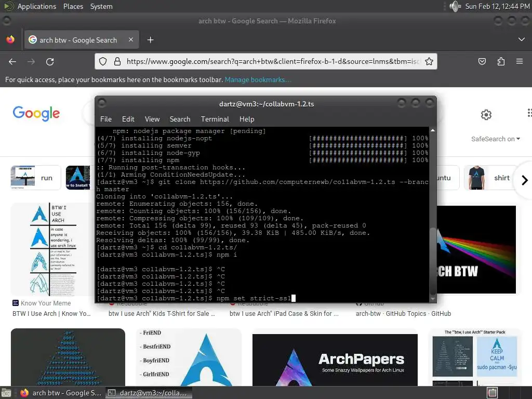Screen dimensions: 532x399
Task: Open the Terminal menu in menubar
Action: point(215,119)
